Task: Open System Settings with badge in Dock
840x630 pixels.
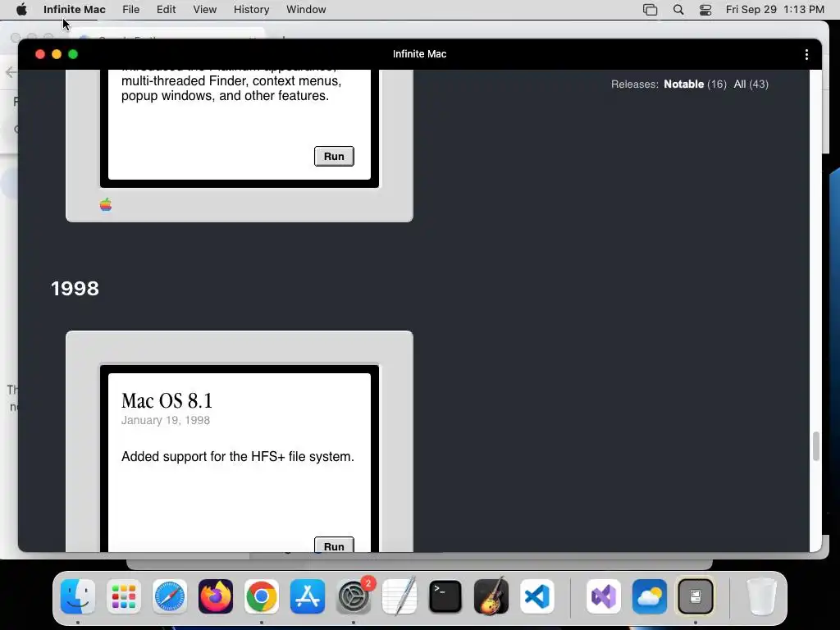Action: coord(354,596)
